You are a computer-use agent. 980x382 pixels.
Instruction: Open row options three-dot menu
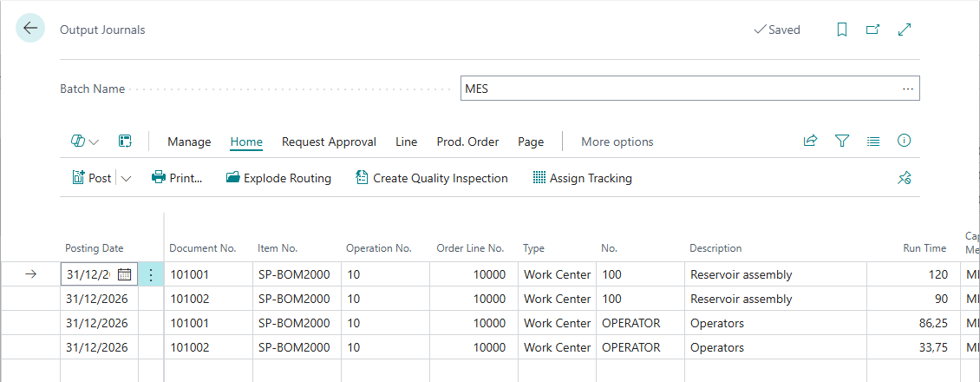(151, 274)
